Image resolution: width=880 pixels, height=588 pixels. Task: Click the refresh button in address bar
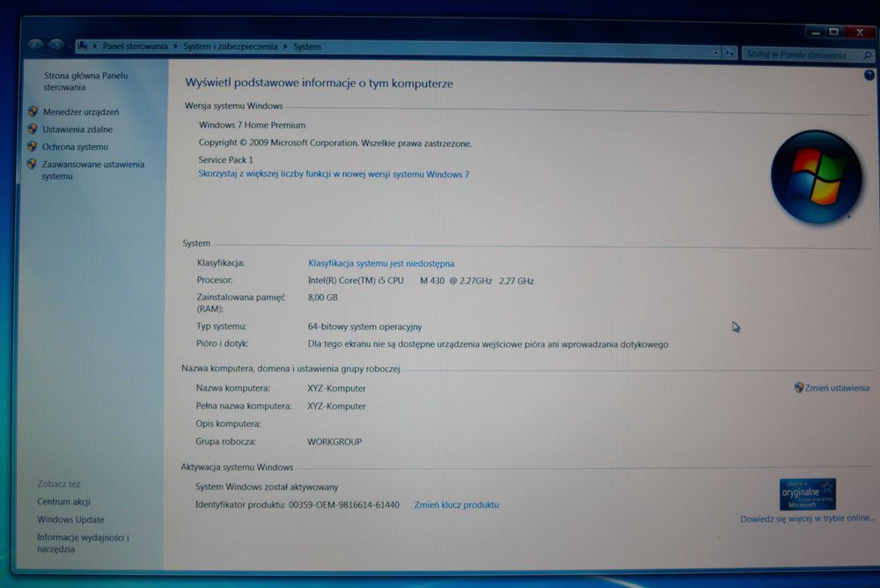729,53
